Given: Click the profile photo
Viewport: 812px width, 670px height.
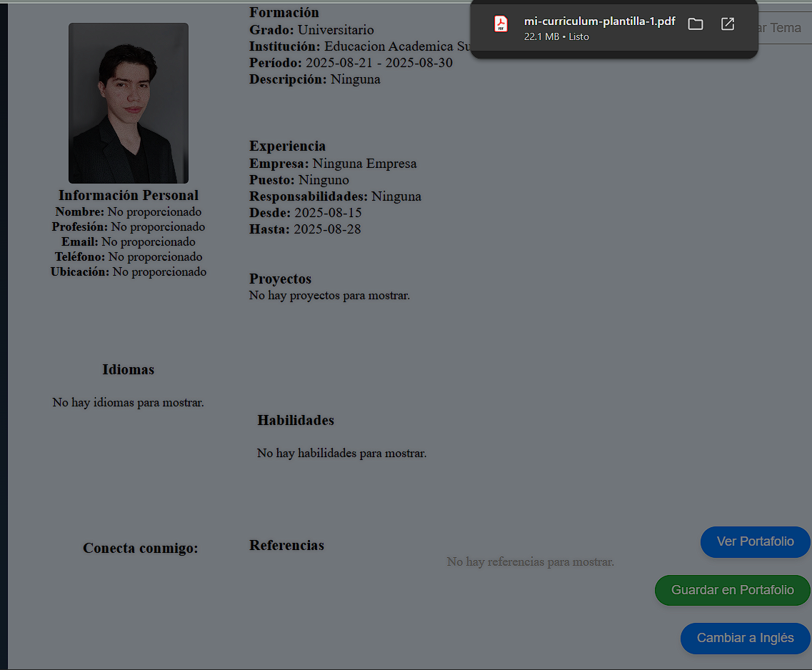Looking at the screenshot, I should point(129,104).
